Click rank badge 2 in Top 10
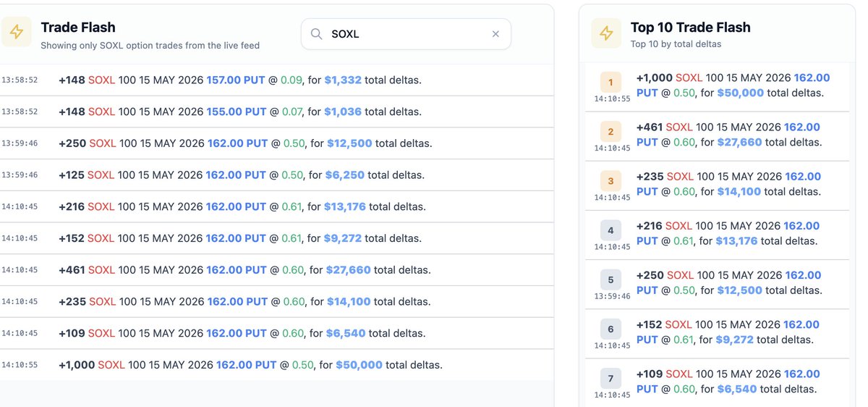Viewport: 868px width, 407px height. pos(610,132)
